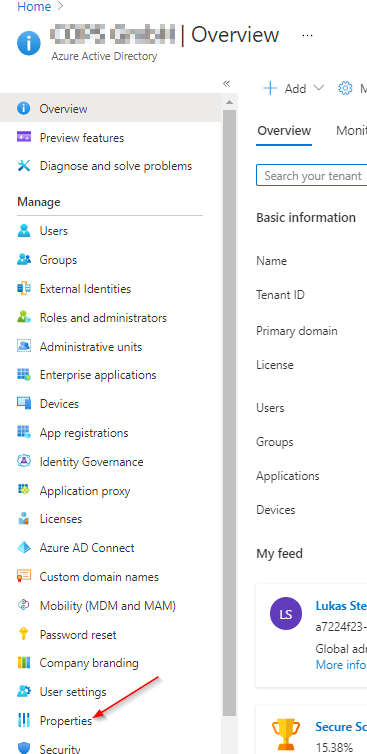Click the Users person icon
Image resolution: width=367 pixels, height=754 pixels.
point(24,231)
